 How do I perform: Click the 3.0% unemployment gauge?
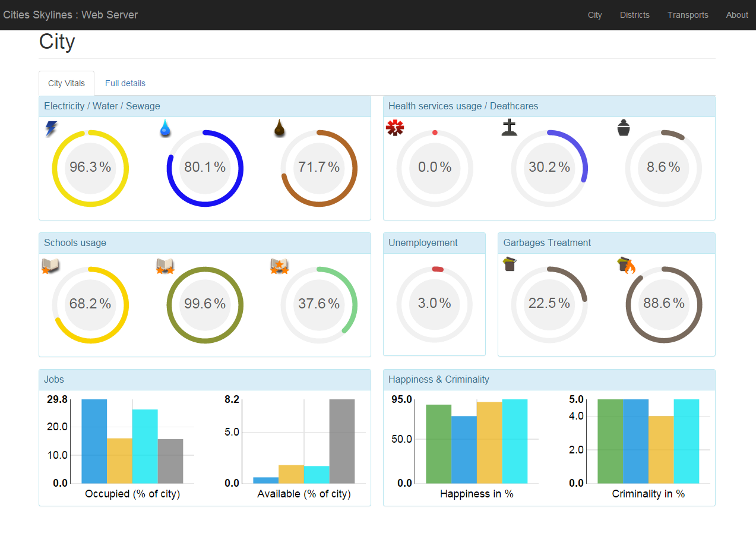(434, 304)
